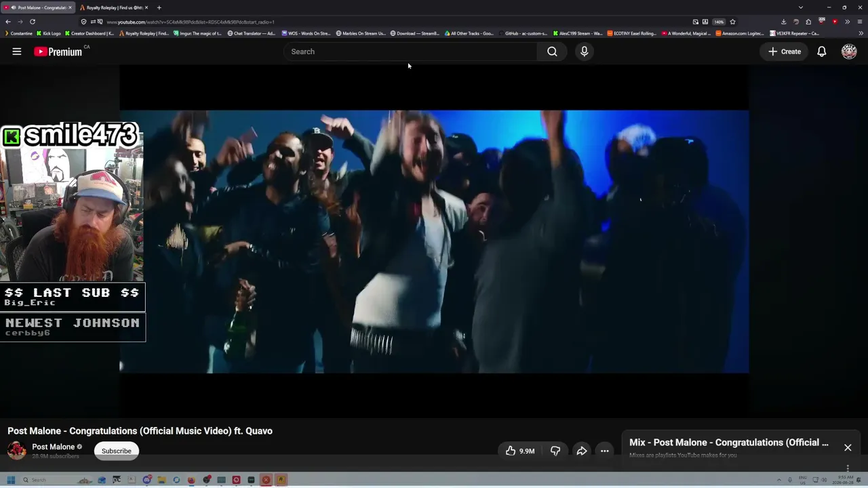The height and width of the screenshot is (488, 868).
Task: Open the VE3KFR Repeater bookmark
Action: tap(794, 33)
